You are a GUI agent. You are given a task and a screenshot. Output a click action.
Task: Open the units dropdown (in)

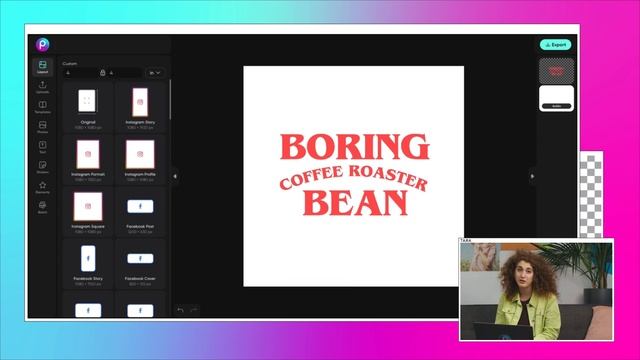click(x=155, y=73)
